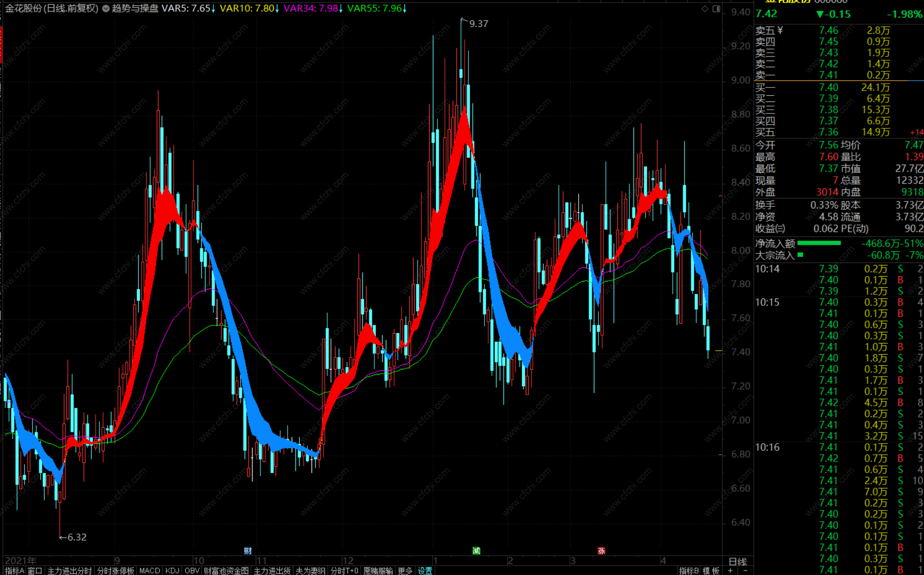Click the green 减 event marker

click(x=476, y=551)
